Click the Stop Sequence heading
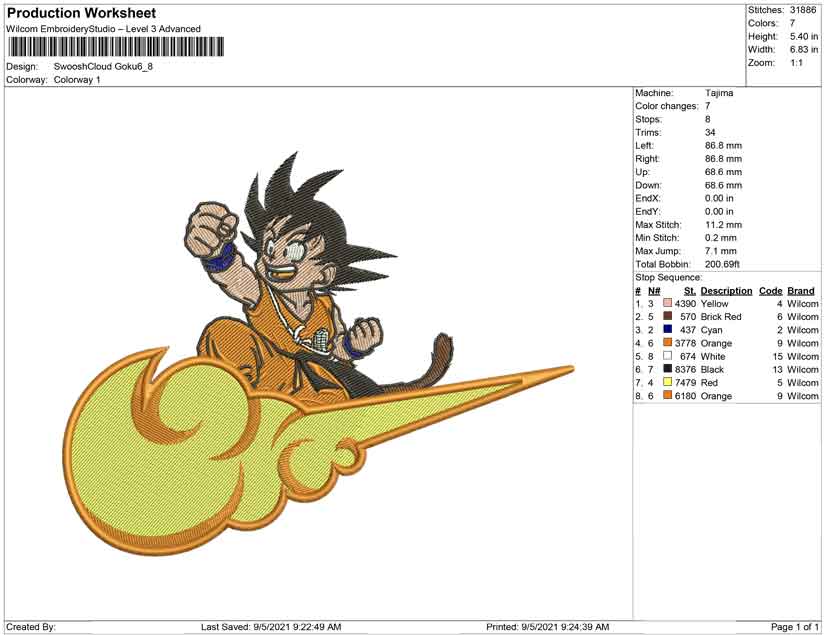The image size is (825, 635). pos(668,277)
